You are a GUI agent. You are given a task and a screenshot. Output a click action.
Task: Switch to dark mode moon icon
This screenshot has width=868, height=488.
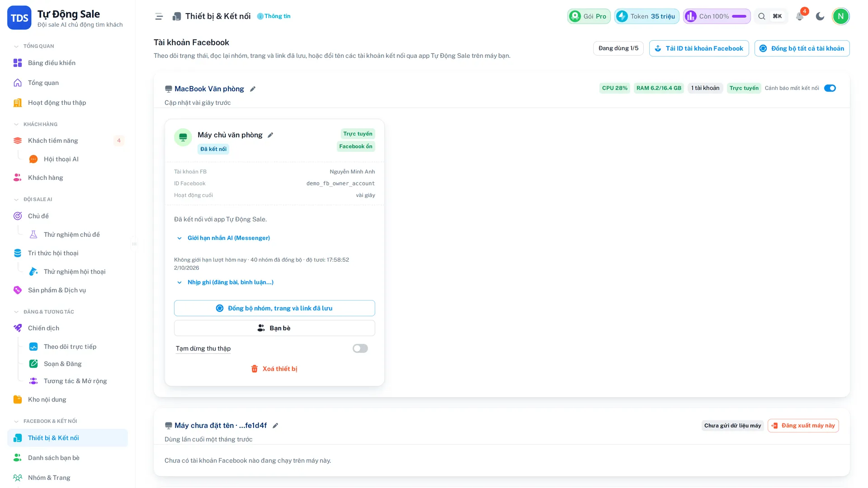pyautogui.click(x=820, y=16)
